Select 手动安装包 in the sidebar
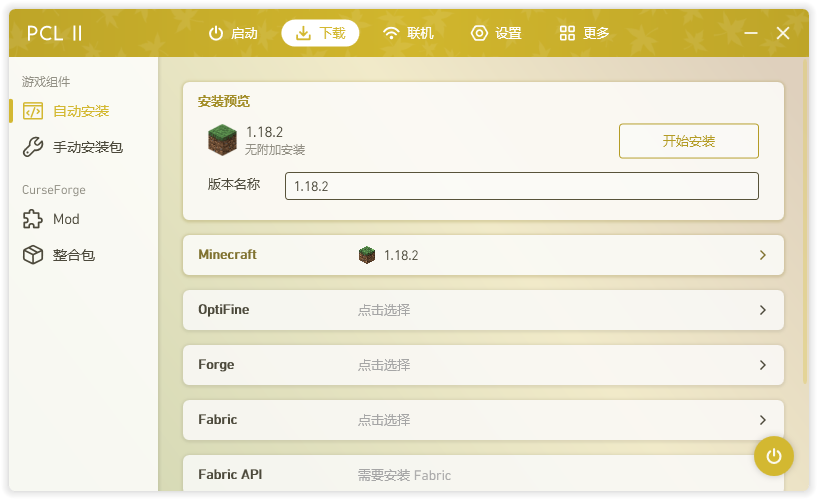The height and width of the screenshot is (500, 818). coord(83,147)
